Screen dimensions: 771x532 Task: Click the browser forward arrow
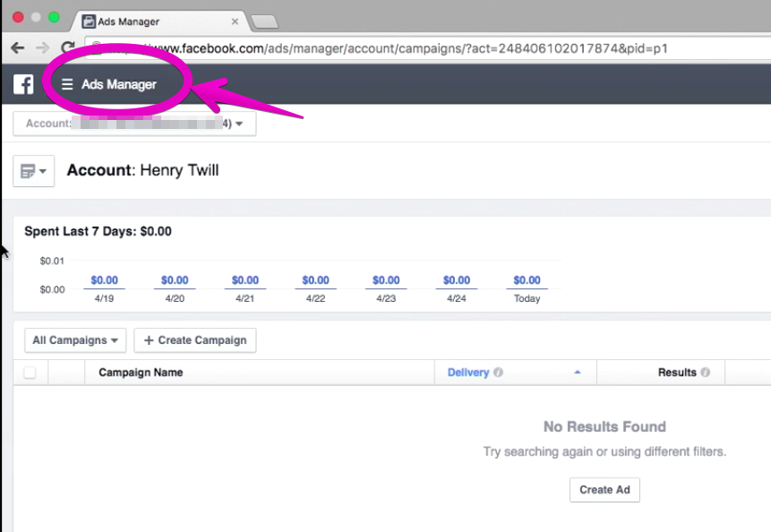tap(43, 47)
